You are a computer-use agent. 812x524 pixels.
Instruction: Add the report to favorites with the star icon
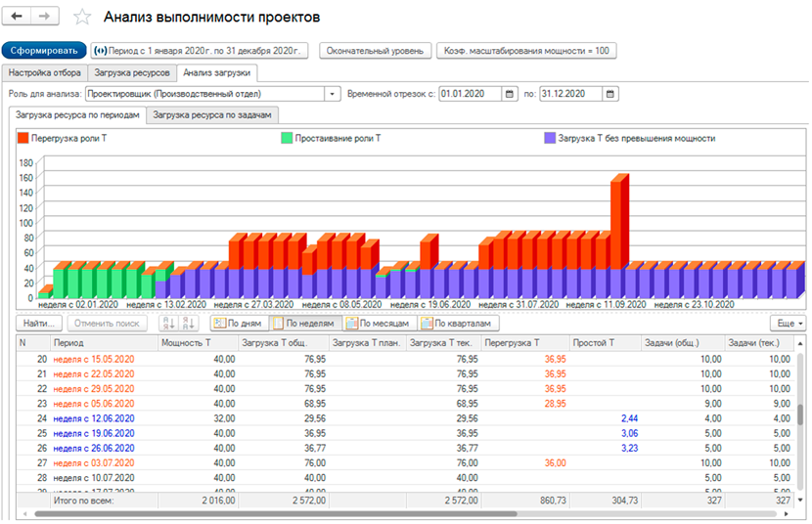click(82, 17)
